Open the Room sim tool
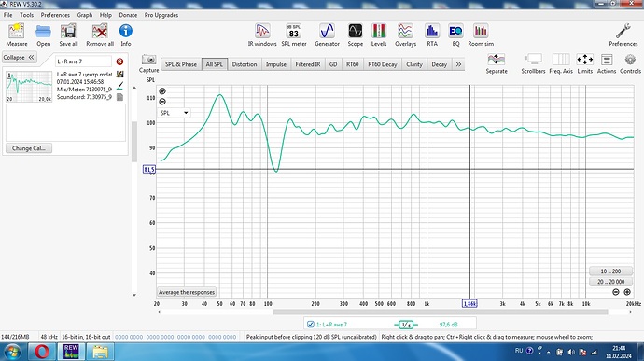The width and height of the screenshot is (644, 361). (481, 35)
